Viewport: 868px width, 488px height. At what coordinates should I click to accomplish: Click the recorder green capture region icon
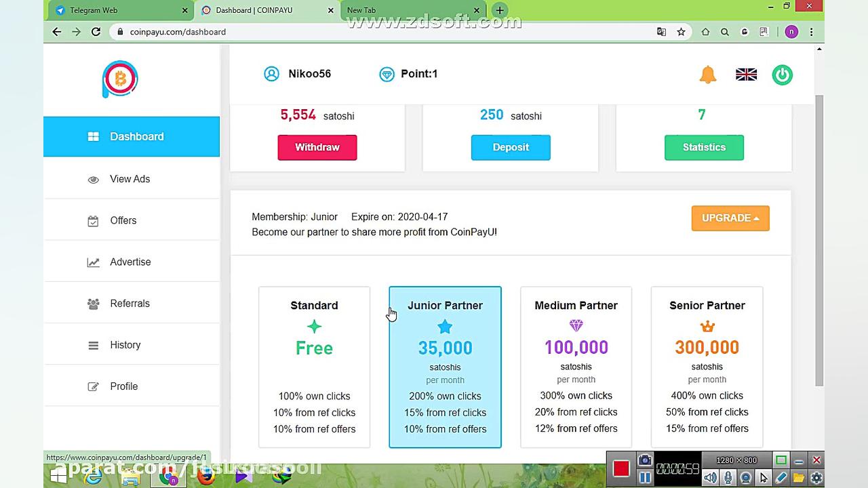coord(781,460)
